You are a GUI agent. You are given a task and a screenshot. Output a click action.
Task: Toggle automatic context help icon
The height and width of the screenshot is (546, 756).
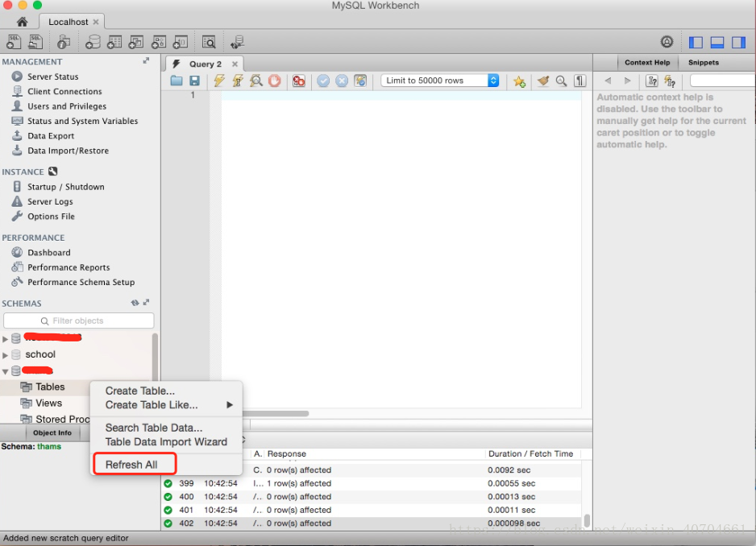[x=671, y=81]
